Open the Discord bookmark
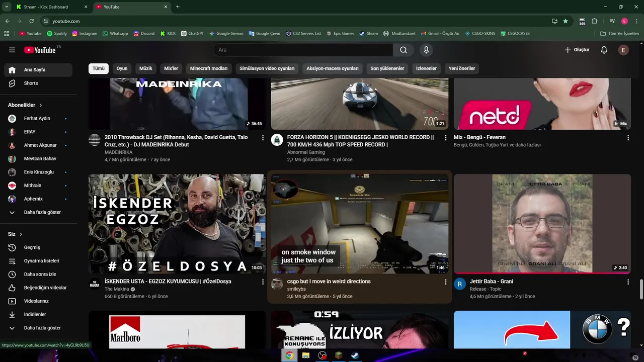644x362 pixels. (144, 34)
